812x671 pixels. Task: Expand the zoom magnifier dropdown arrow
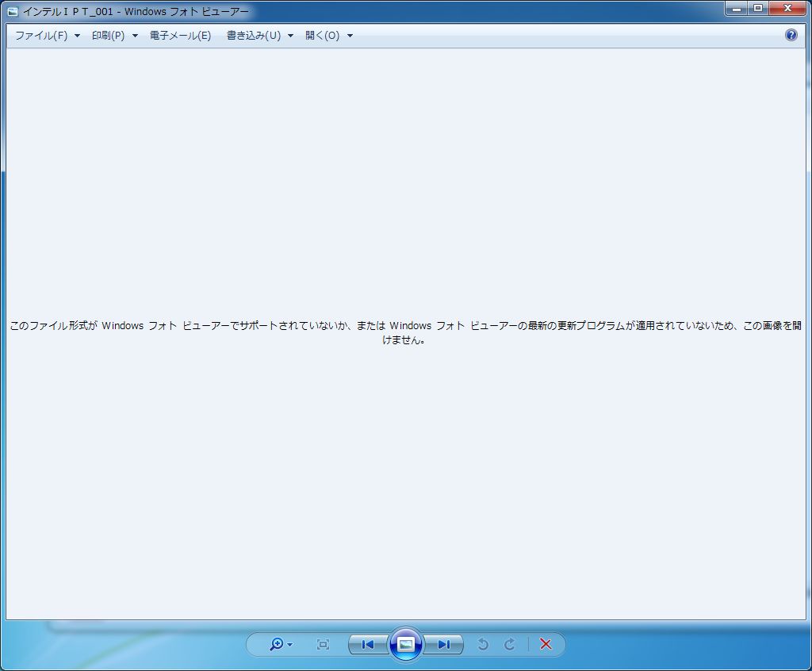(x=290, y=645)
